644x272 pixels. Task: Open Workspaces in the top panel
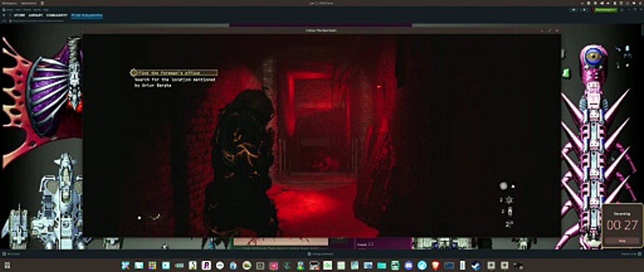[9, 3]
